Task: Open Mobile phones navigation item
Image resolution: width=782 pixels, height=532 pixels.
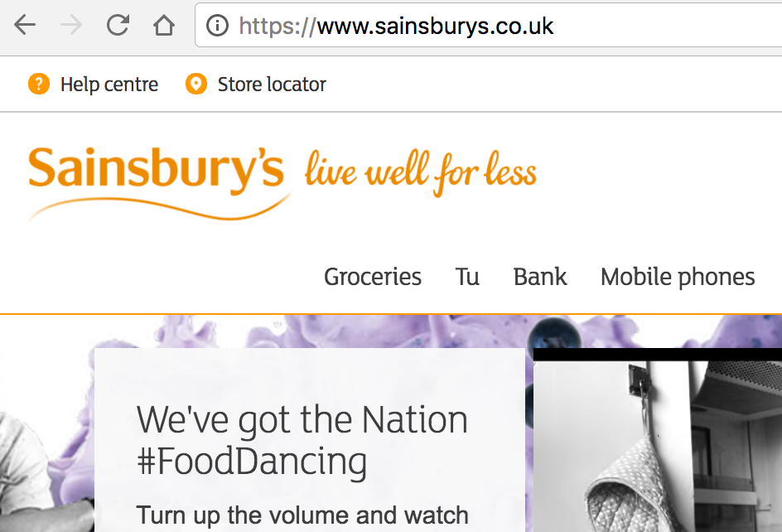Action: [678, 277]
